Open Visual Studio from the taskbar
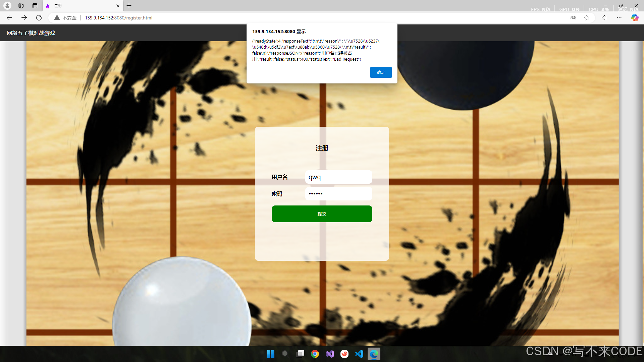 pos(330,354)
